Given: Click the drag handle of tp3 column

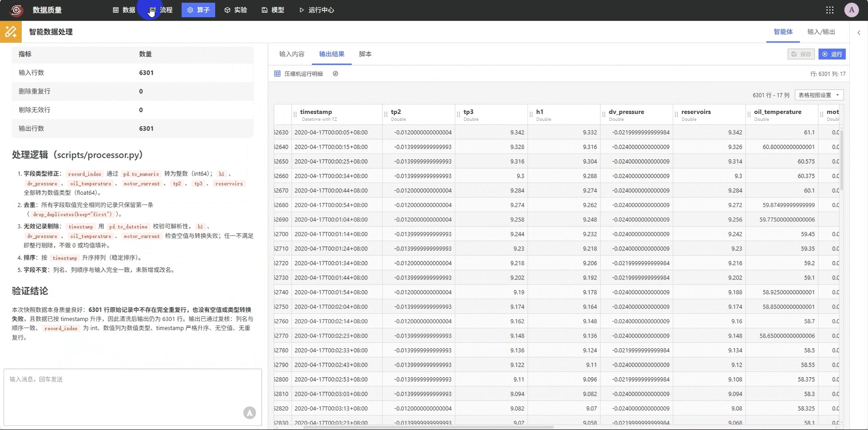Looking at the screenshot, I should (x=458, y=115).
